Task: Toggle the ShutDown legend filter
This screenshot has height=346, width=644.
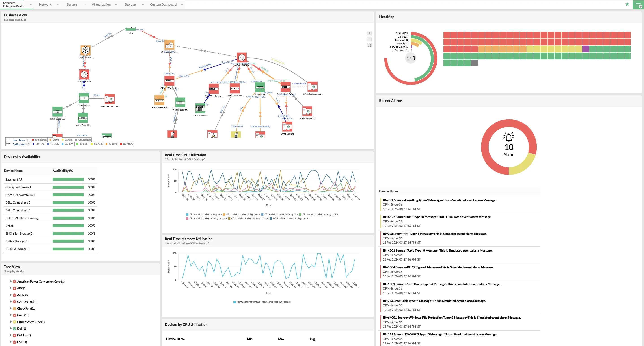Action: tap(39, 140)
